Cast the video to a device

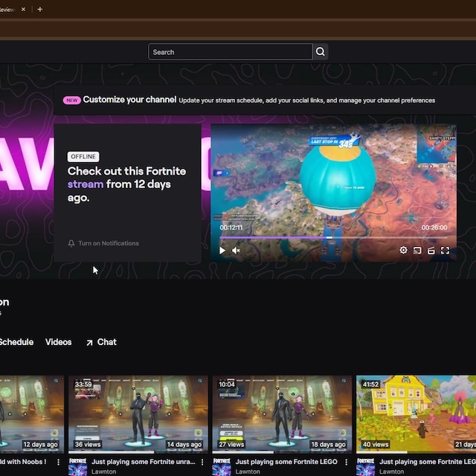(417, 251)
